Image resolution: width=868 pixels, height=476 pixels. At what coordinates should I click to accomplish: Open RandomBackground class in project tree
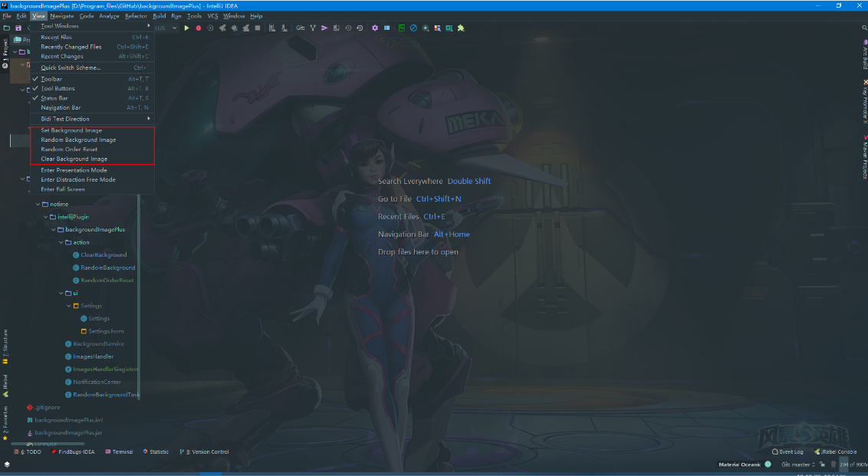107,268
